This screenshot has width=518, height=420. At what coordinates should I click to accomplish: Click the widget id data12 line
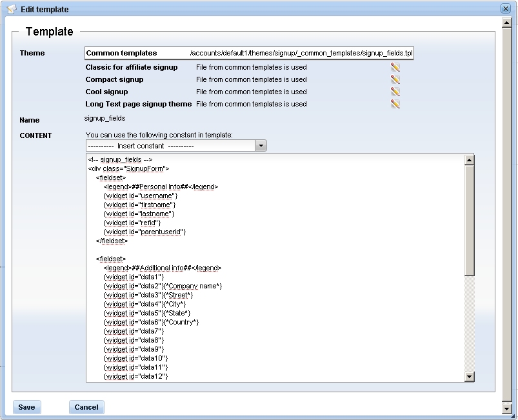(x=135, y=376)
